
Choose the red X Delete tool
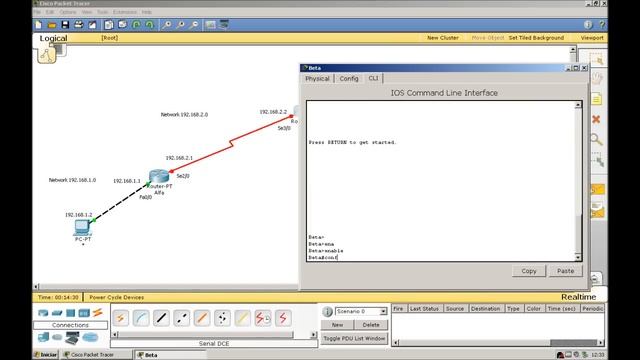[x=596, y=119]
